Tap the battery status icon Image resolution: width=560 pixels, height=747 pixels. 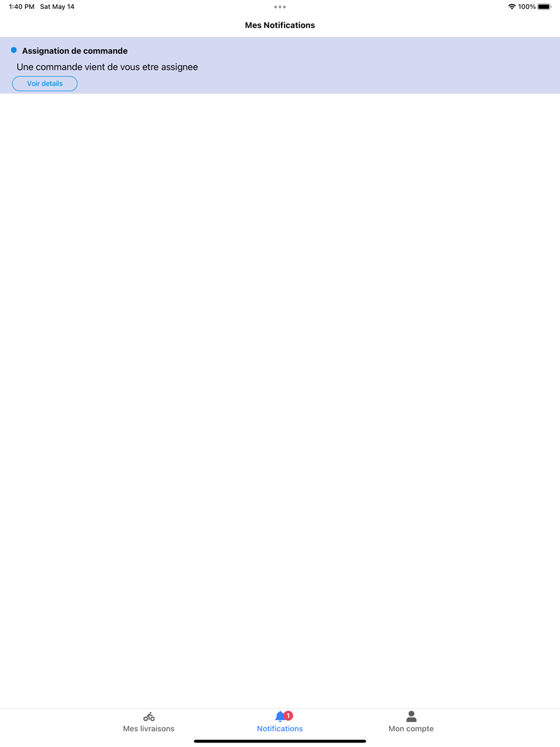(544, 7)
